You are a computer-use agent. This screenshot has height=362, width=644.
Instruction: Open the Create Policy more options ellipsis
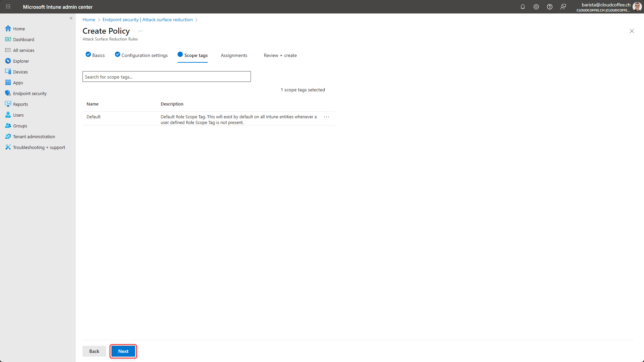(x=140, y=31)
